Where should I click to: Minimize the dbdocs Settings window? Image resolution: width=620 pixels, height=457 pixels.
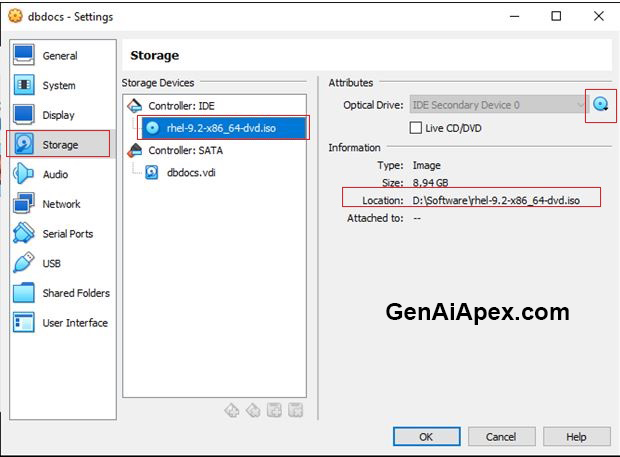pyautogui.click(x=514, y=16)
